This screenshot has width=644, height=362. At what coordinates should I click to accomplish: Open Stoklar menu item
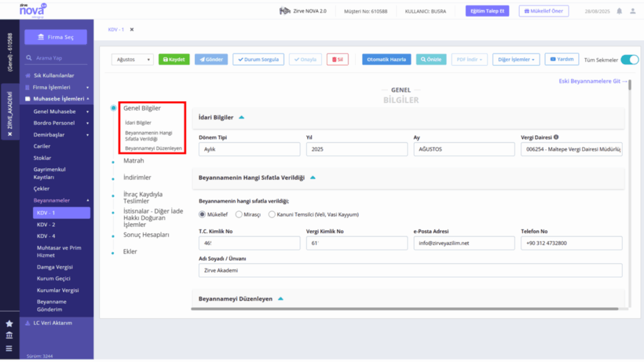[x=42, y=158]
